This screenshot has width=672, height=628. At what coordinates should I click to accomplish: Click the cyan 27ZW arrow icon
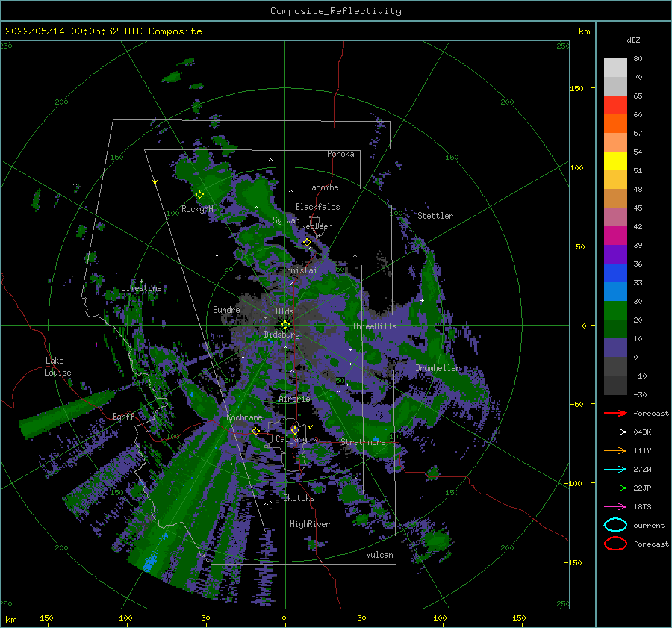pos(615,470)
